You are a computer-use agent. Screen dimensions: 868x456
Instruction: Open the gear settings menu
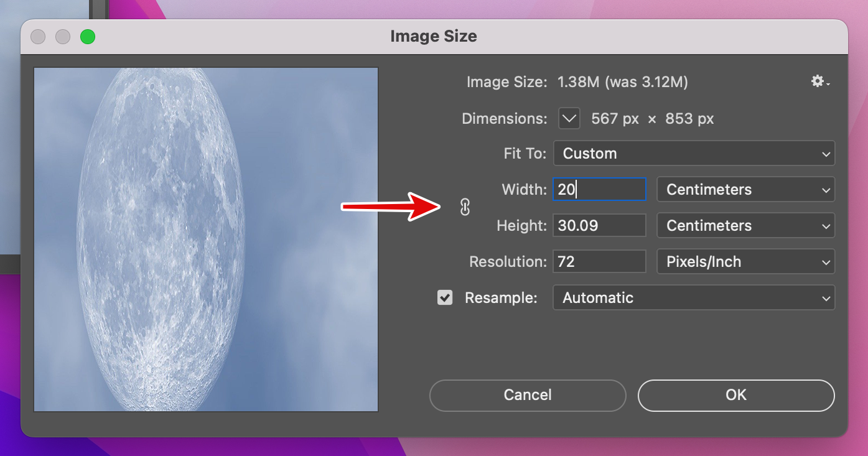pyautogui.click(x=820, y=81)
